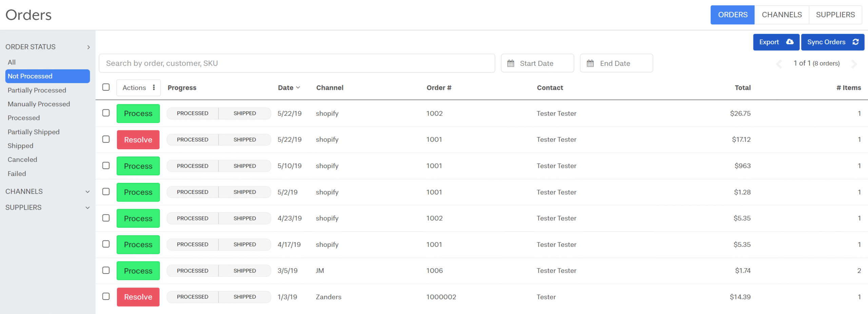Open the Actions three-dot menu icon
The image size is (868, 314).
coord(154,88)
